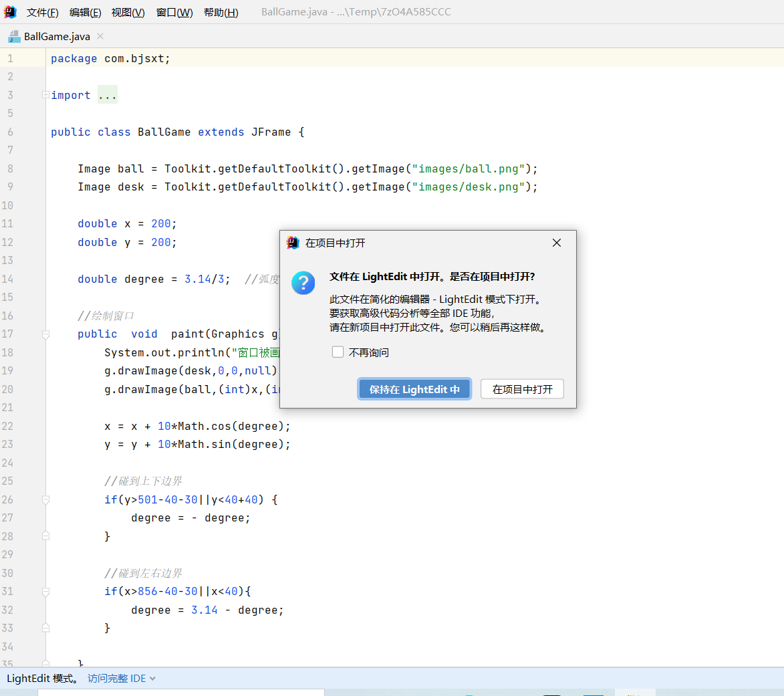Image resolution: width=784 pixels, height=696 pixels.
Task: Click the double x = 200; line
Action: pos(127,223)
